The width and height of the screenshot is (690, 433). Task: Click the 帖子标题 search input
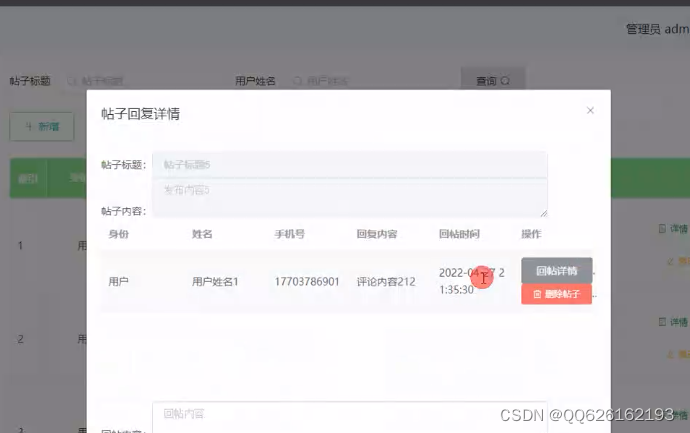click(x=143, y=81)
